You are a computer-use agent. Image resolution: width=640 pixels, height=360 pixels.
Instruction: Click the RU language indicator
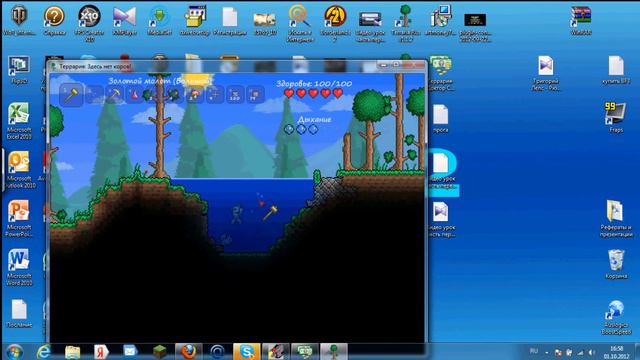(x=533, y=351)
